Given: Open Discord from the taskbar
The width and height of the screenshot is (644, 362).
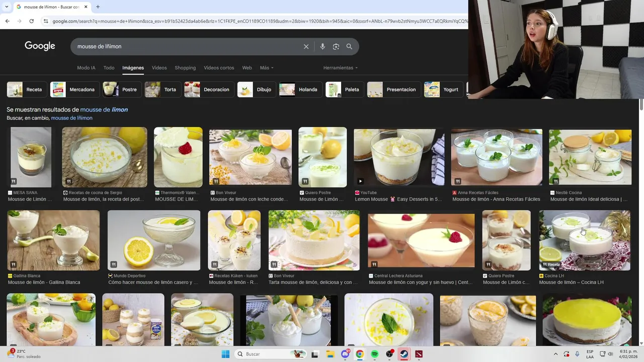Looking at the screenshot, I should pyautogui.click(x=345, y=354).
